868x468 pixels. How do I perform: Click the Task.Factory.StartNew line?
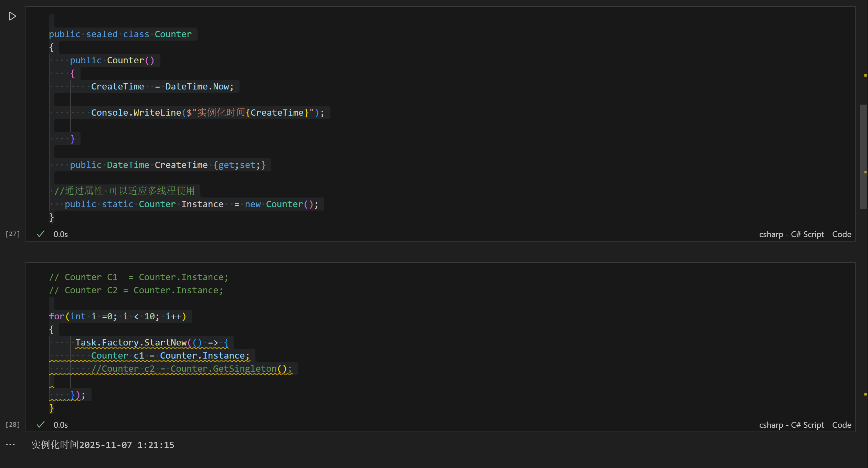click(x=151, y=343)
